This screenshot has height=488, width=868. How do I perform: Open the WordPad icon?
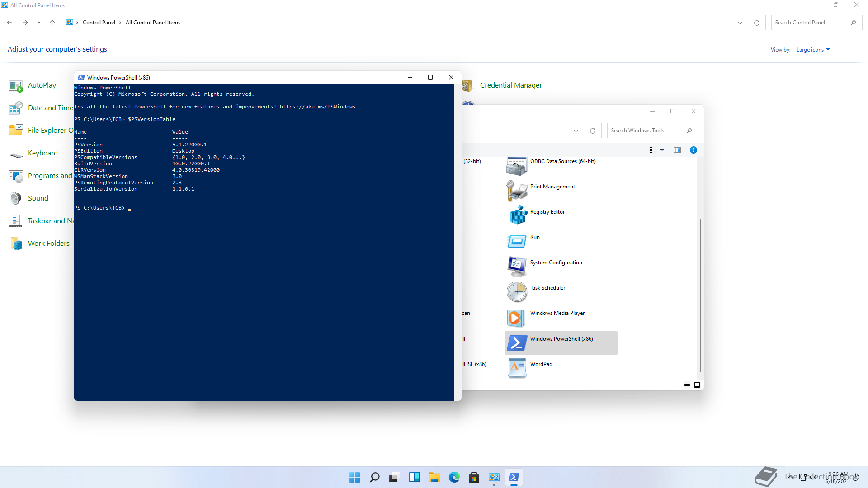pos(517,368)
